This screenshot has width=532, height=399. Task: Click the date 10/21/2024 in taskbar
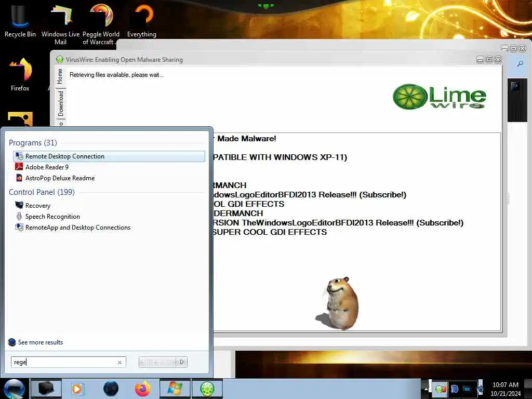coord(505,394)
